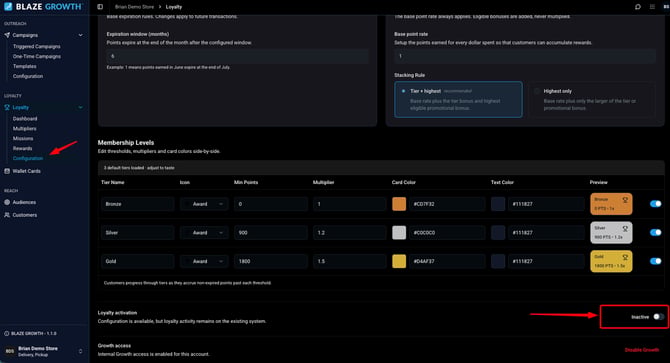Open One-Time Campaigns

pyautogui.click(x=36, y=56)
